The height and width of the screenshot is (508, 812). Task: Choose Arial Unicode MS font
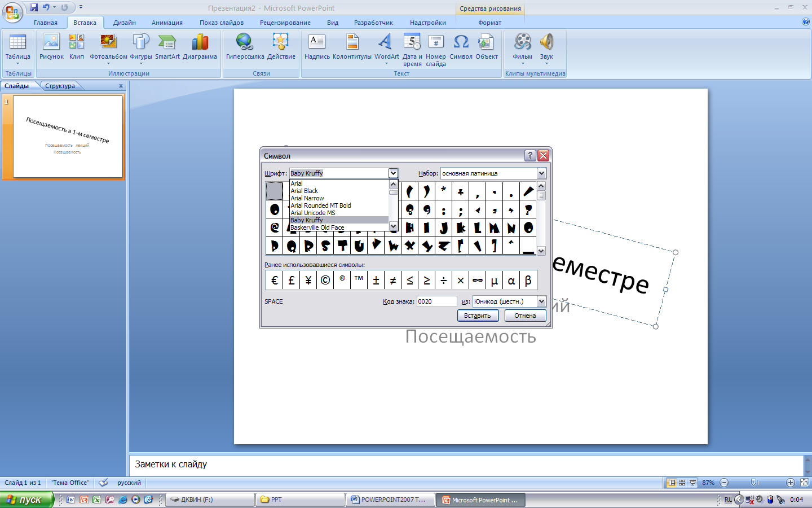click(x=339, y=213)
